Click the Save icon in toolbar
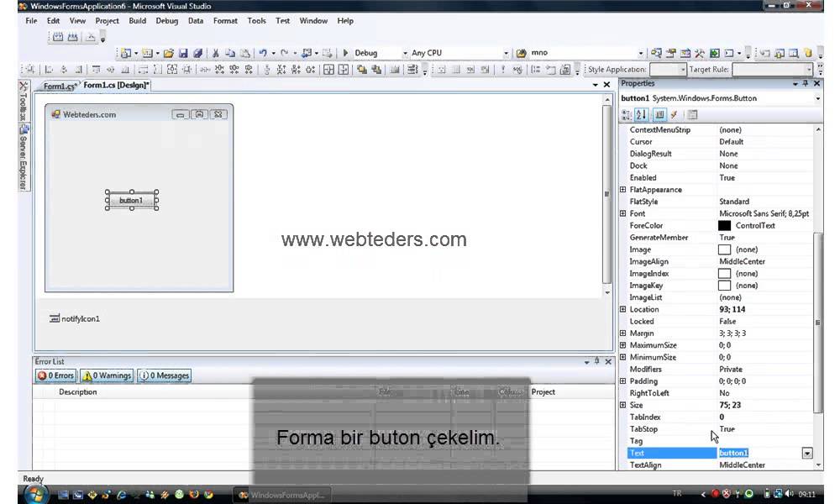The width and height of the screenshot is (840, 504). tap(183, 53)
